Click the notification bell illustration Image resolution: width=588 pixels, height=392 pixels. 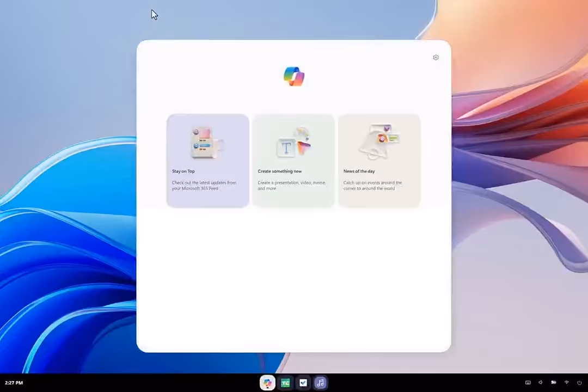tap(379, 142)
